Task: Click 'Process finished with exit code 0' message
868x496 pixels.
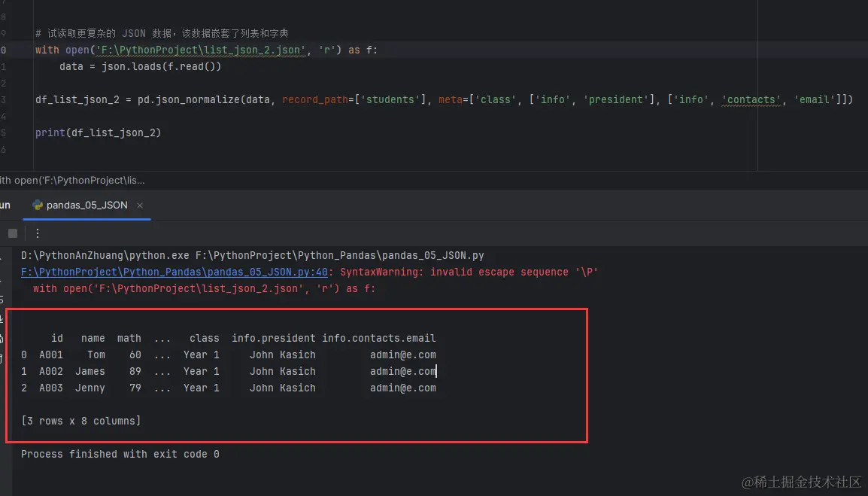Action: [x=120, y=455]
